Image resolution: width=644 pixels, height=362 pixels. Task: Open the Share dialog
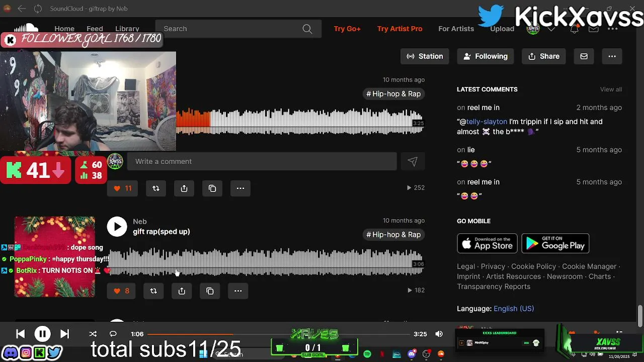(x=544, y=56)
